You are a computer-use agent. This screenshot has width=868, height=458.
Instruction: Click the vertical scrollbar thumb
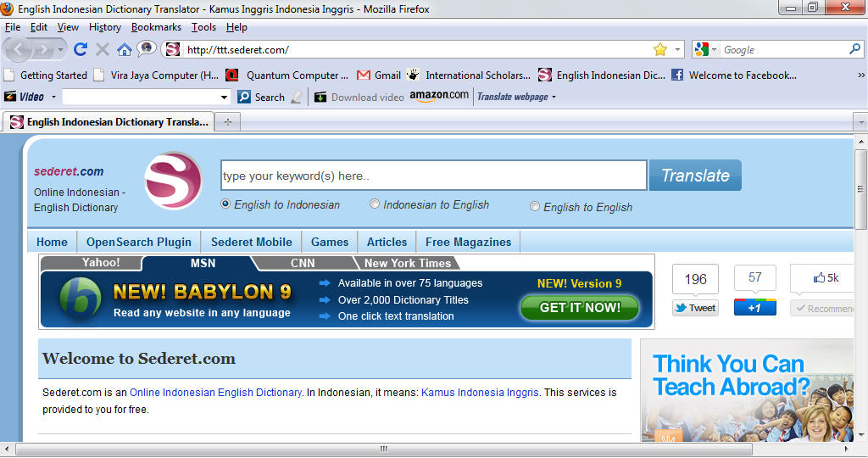[861, 188]
